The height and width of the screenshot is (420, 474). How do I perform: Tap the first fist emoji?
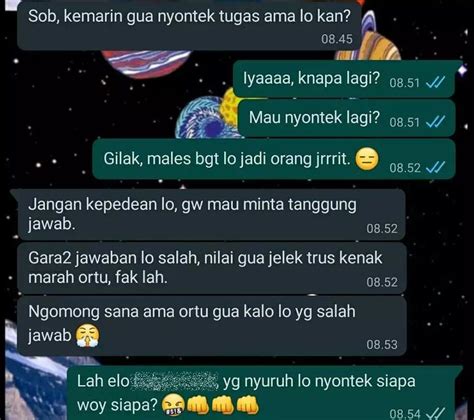click(198, 405)
